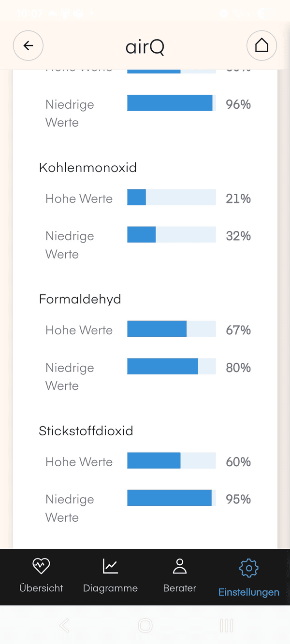Go to the home screen icon

pyautogui.click(x=261, y=46)
